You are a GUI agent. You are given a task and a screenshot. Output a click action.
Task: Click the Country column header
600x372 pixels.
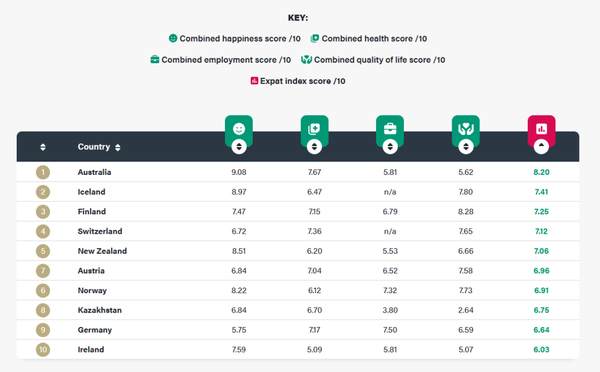[x=94, y=147]
